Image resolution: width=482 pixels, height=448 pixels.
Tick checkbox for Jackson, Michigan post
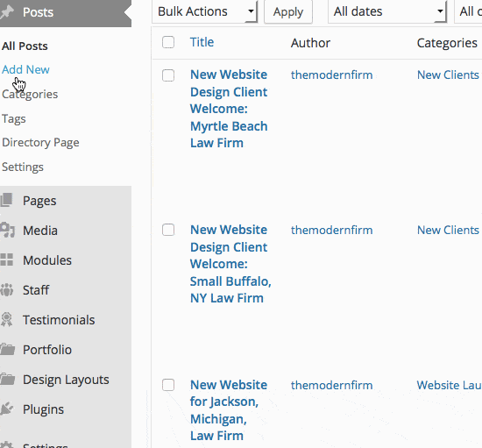tap(168, 385)
